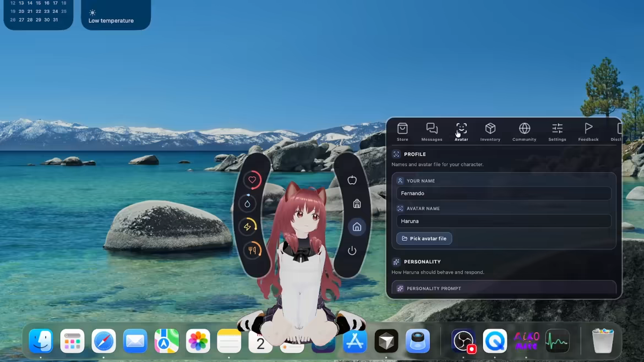The height and width of the screenshot is (362, 644).
Task: Open the Community tab
Action: [x=525, y=132]
